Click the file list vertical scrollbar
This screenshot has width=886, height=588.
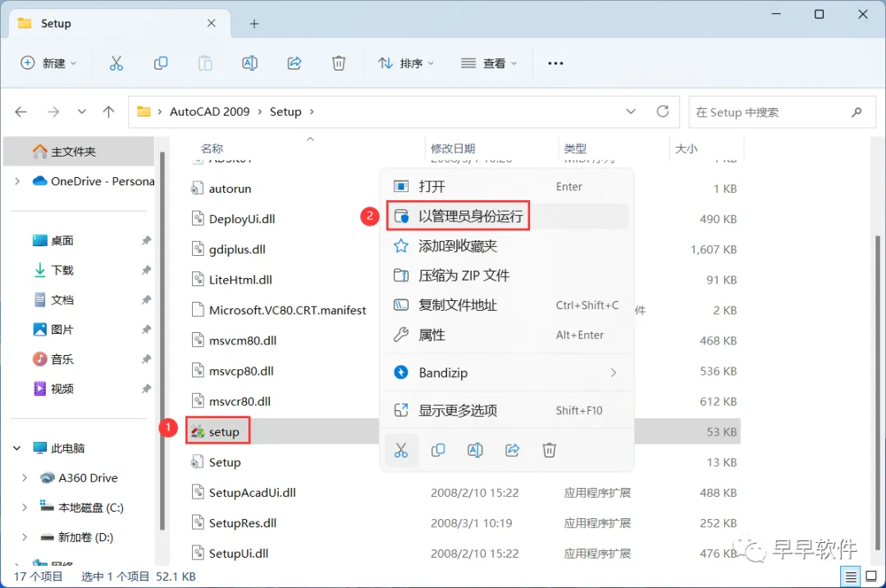click(878, 392)
